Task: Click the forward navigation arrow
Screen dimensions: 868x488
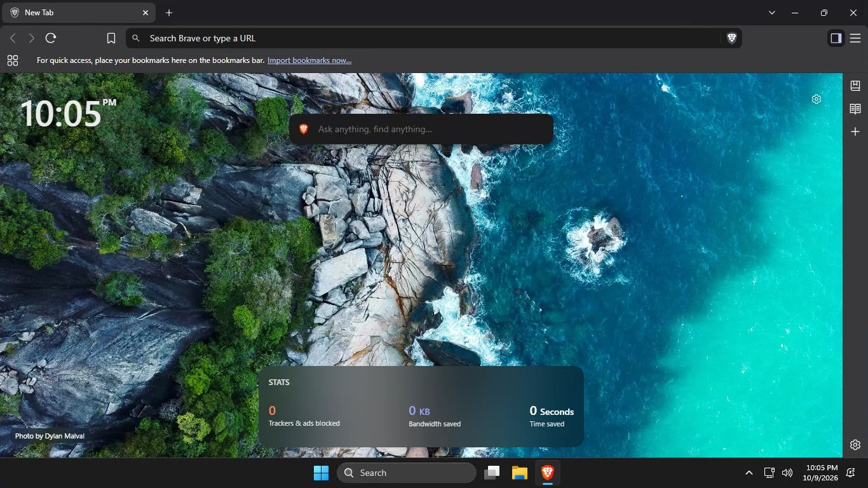Action: [31, 38]
